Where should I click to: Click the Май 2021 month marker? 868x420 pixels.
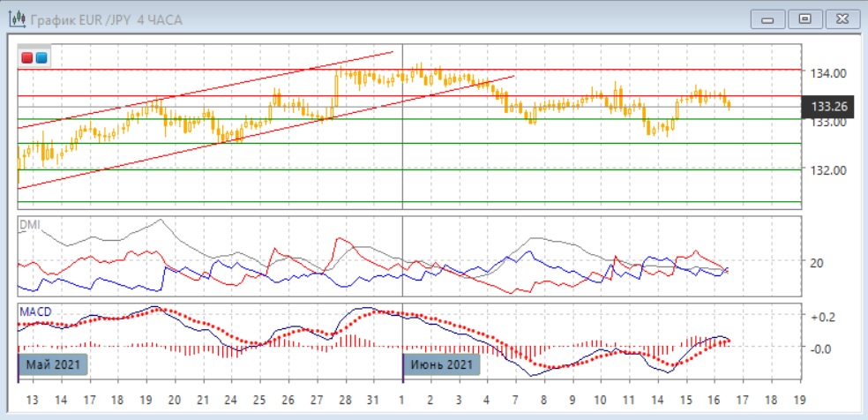click(x=55, y=364)
